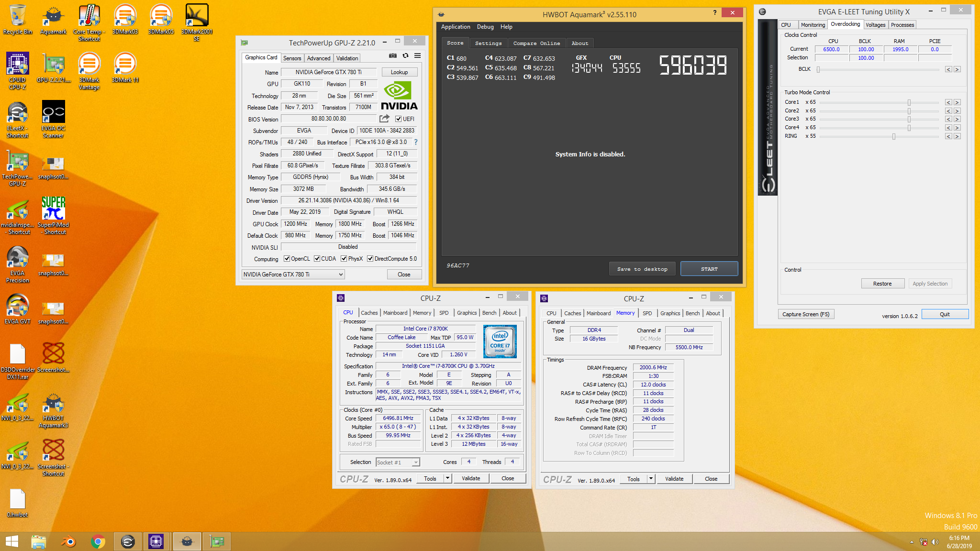
Task: Click GPU-Z refresh icon
Action: tap(405, 55)
